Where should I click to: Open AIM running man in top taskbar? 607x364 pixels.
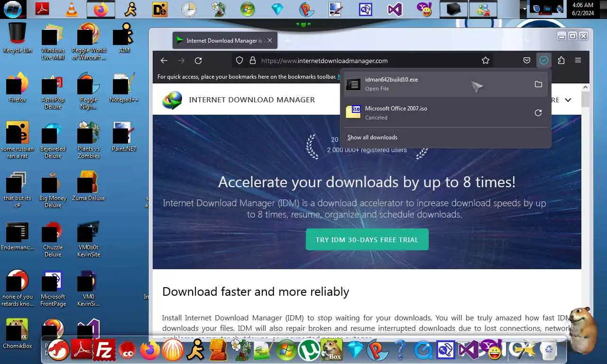(130, 9)
